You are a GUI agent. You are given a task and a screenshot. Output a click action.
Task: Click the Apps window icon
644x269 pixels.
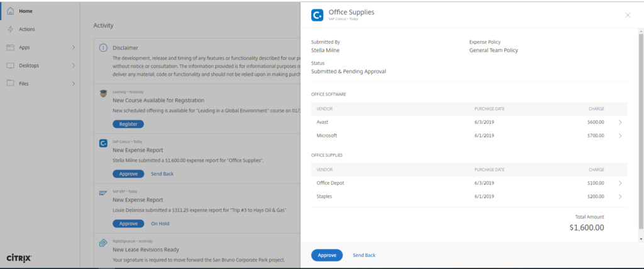[11, 47]
